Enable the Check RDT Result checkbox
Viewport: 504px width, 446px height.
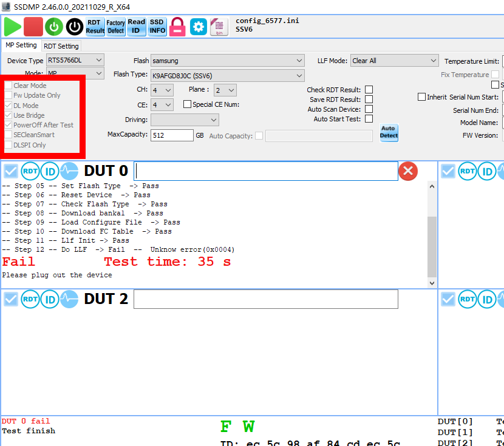pyautogui.click(x=369, y=90)
